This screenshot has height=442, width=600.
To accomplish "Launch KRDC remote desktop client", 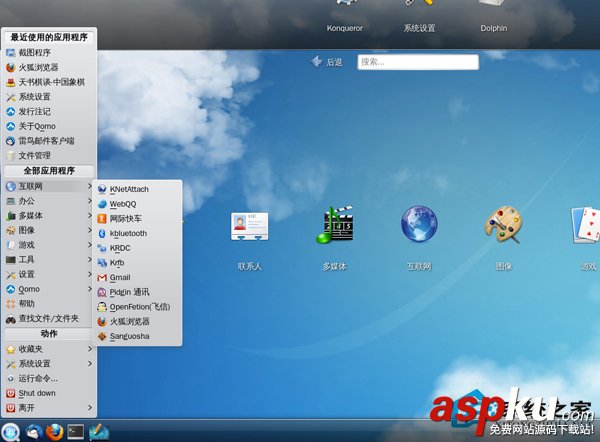I will pyautogui.click(x=137, y=248).
